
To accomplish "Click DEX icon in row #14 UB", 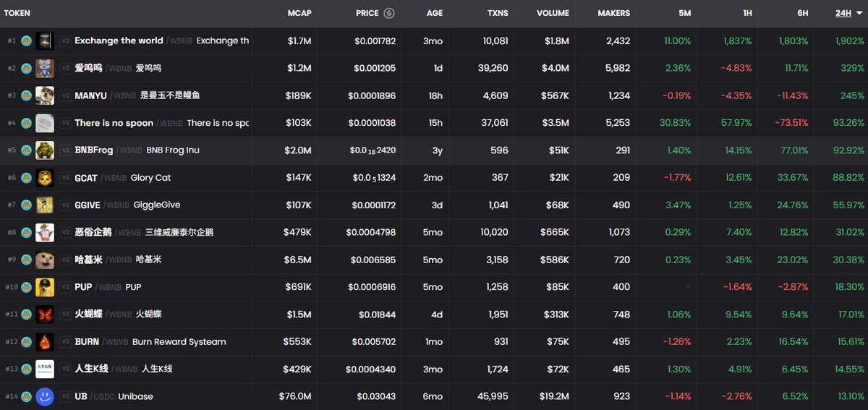I will (x=26, y=396).
